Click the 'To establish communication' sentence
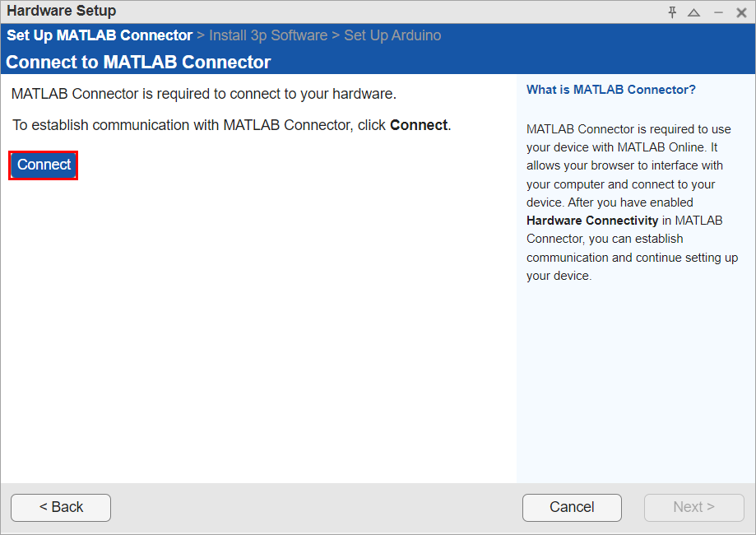Screen dimensions: 756x535 point(197,125)
